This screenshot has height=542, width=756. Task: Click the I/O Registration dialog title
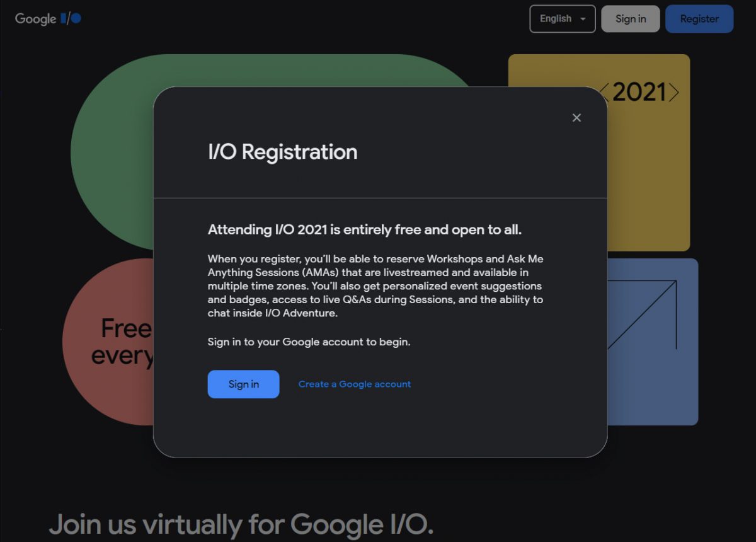pyautogui.click(x=282, y=152)
